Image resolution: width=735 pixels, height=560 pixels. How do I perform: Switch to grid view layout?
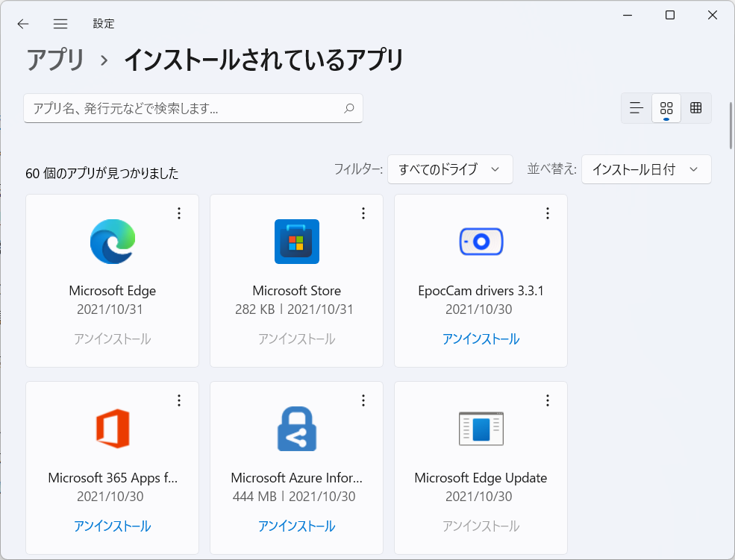pos(666,108)
